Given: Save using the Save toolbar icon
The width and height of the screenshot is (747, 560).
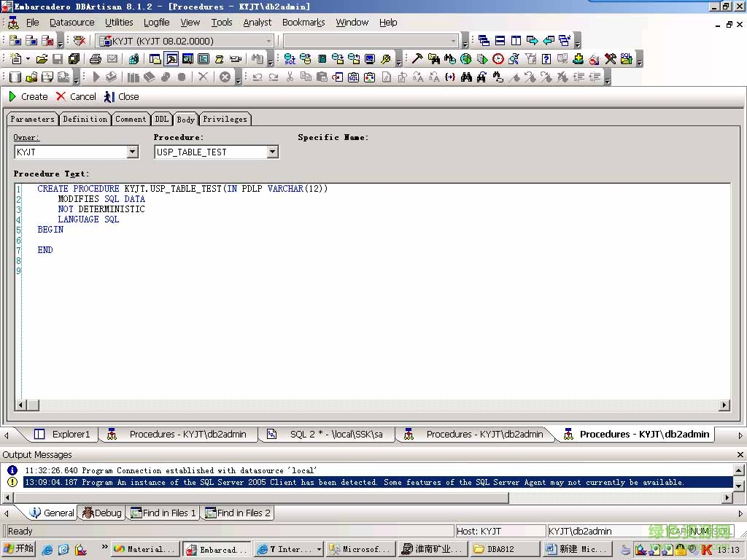Looking at the screenshot, I should click(56, 58).
